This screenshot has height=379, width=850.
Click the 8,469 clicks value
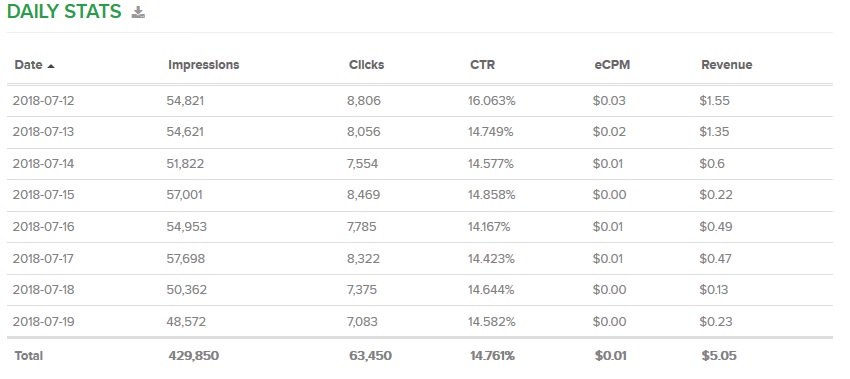pos(364,195)
